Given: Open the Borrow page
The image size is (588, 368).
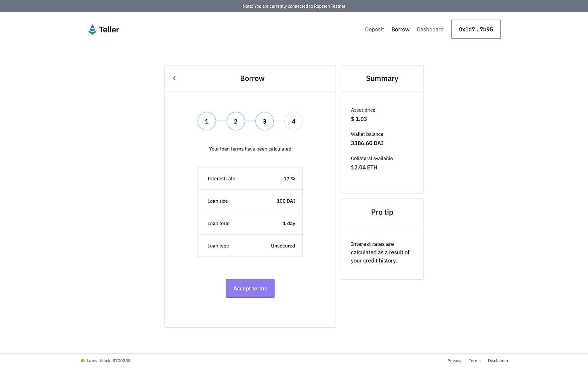Looking at the screenshot, I should coord(400,30).
